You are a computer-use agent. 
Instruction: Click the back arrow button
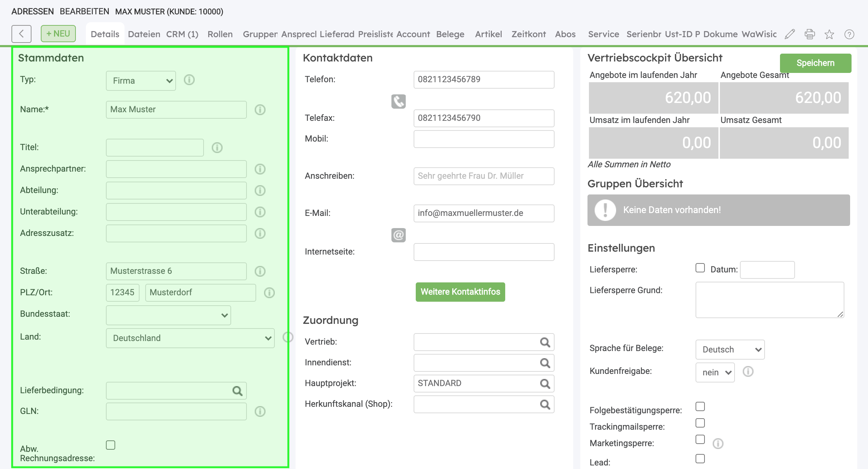[21, 34]
